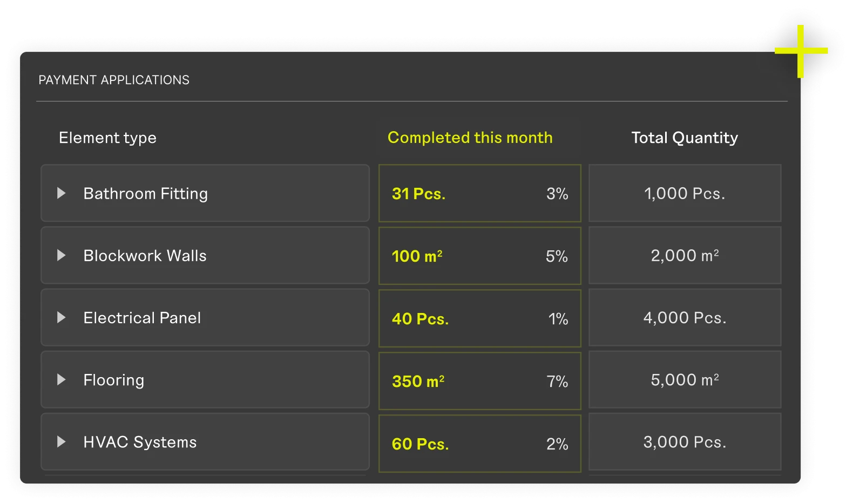Screen dimensions: 853x504
Task: Select the Bathroom Fitting label
Action: coord(145,194)
